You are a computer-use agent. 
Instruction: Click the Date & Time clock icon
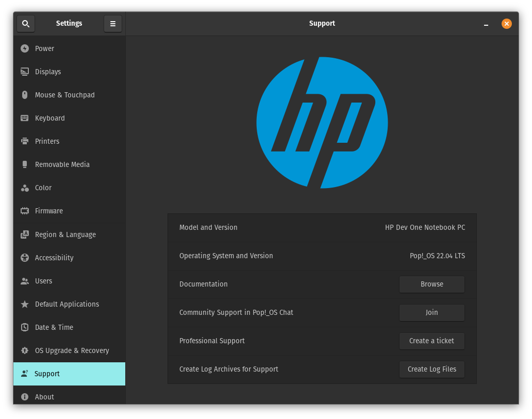point(25,327)
